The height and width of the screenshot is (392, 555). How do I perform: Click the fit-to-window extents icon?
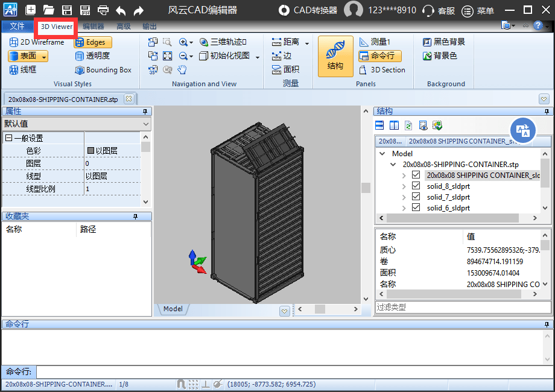(x=167, y=56)
